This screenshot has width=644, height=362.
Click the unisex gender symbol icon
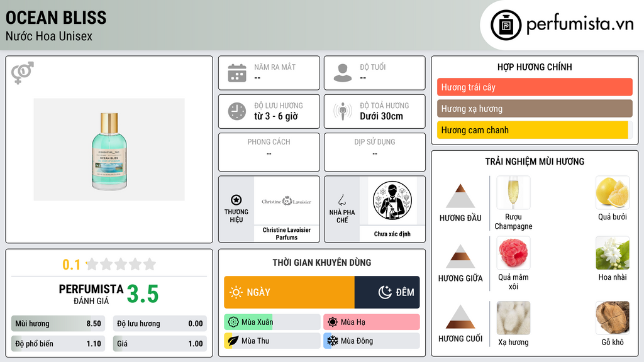(x=23, y=73)
